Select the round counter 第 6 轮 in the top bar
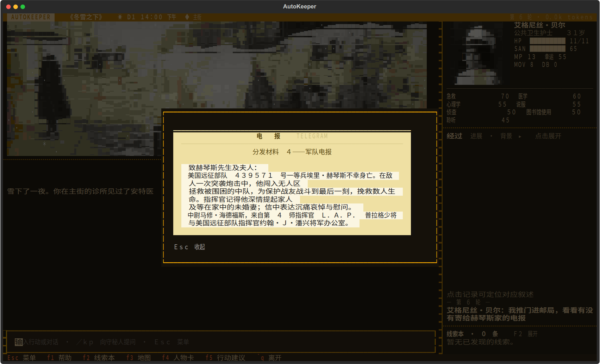The width and height of the screenshot is (600, 364). (x=521, y=17)
